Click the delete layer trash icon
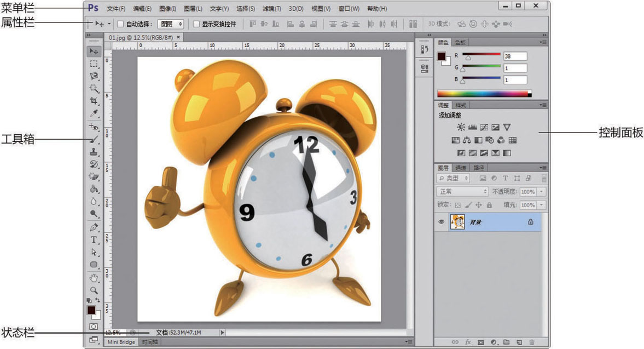The image size is (644, 349). pos(531,342)
